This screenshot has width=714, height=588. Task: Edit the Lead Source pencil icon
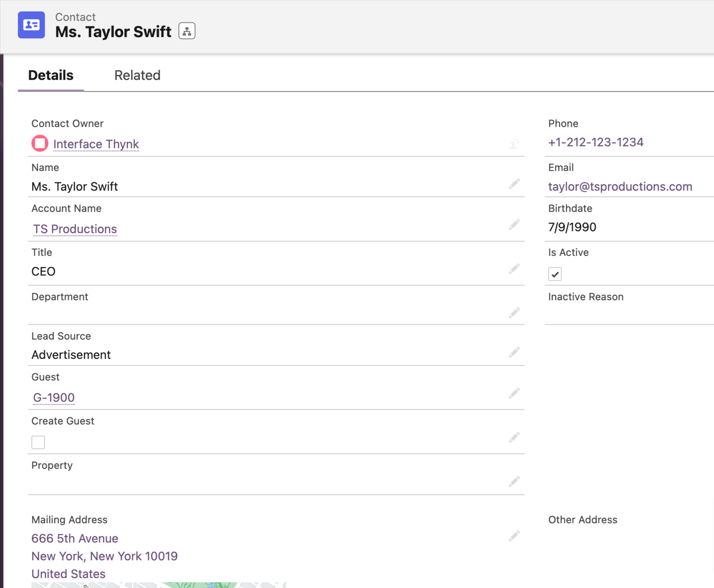514,352
